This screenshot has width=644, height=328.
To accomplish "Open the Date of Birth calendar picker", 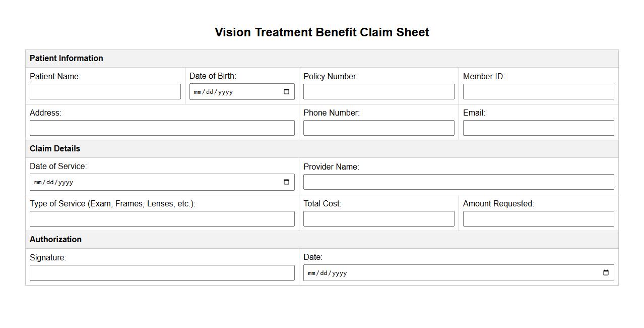I will coord(286,92).
